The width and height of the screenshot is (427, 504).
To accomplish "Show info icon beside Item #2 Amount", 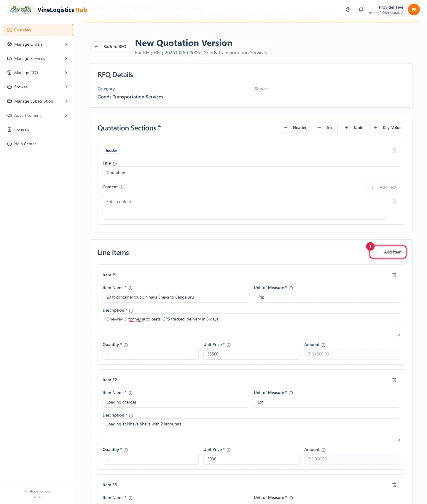I will [324, 450].
